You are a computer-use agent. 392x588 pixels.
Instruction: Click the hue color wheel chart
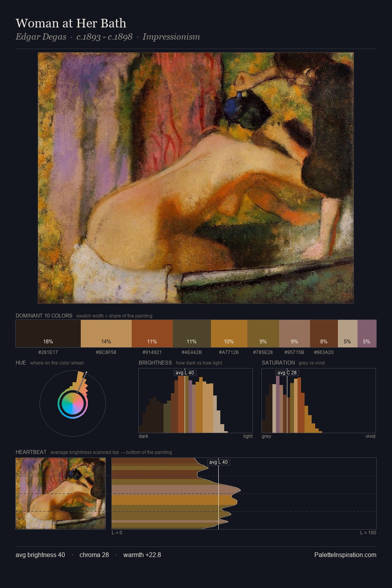(x=73, y=403)
